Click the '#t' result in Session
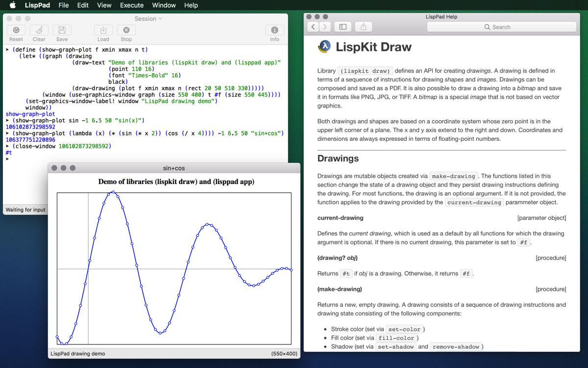 pos(9,153)
